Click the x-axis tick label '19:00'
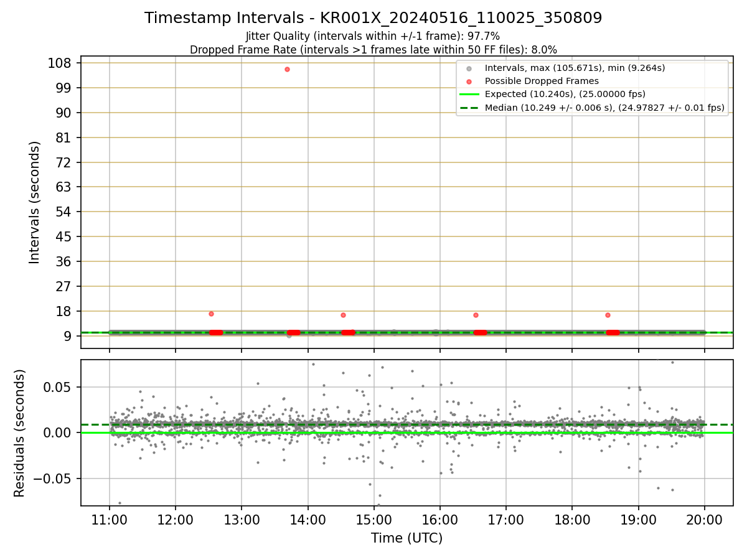 tap(638, 520)
